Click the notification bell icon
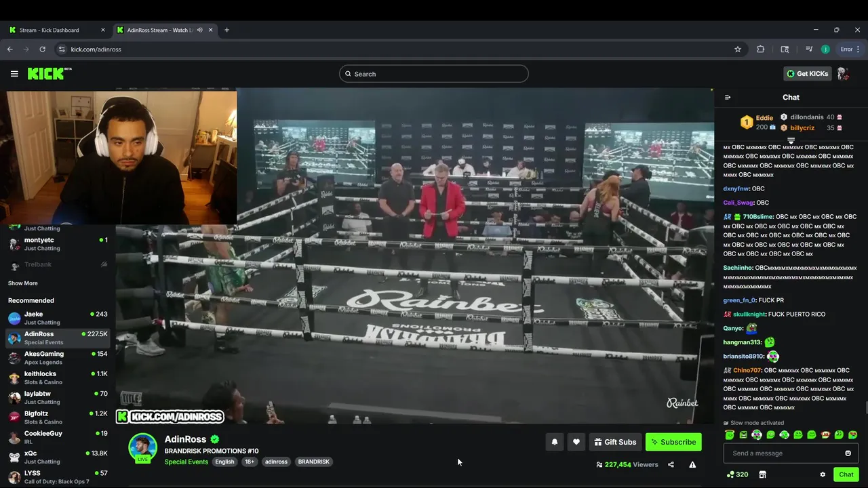 (554, 442)
